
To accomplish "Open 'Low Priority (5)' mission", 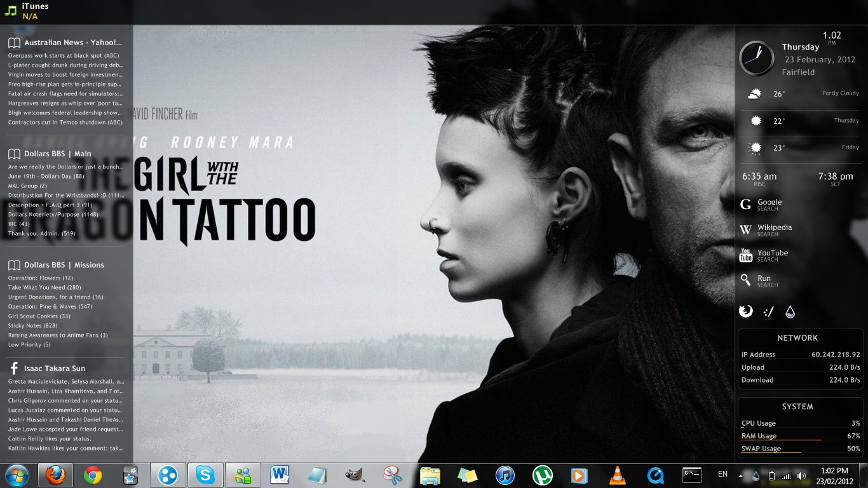I will click(29, 344).
